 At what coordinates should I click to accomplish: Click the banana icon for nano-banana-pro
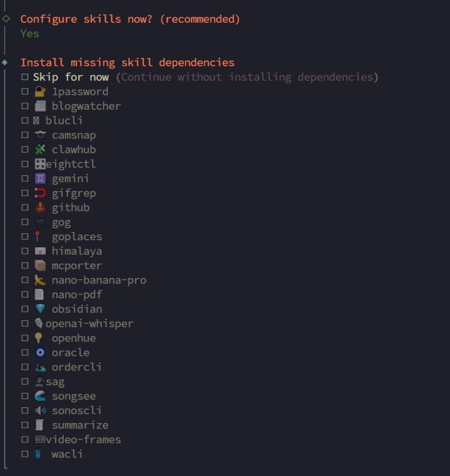[40, 280]
